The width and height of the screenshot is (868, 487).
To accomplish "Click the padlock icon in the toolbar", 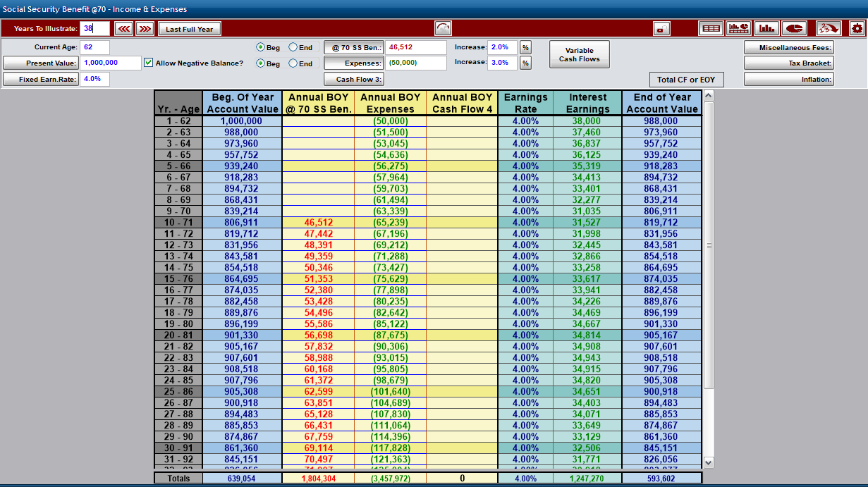I will [x=662, y=29].
